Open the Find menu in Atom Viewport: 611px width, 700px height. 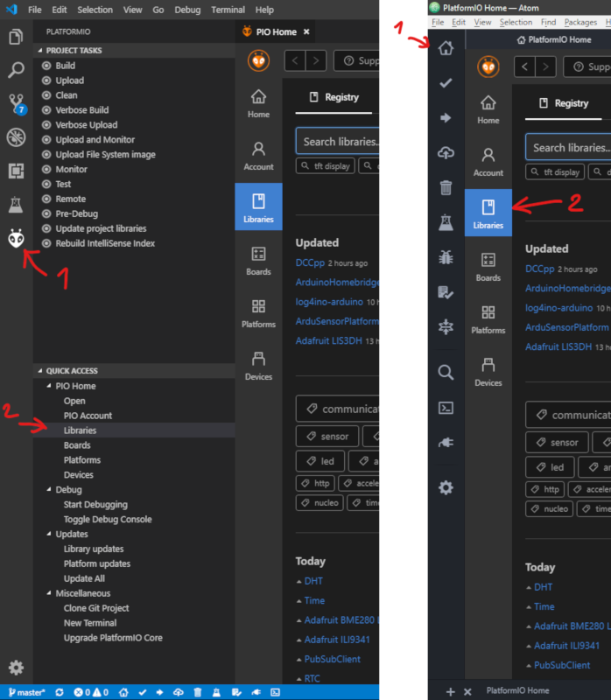(548, 22)
